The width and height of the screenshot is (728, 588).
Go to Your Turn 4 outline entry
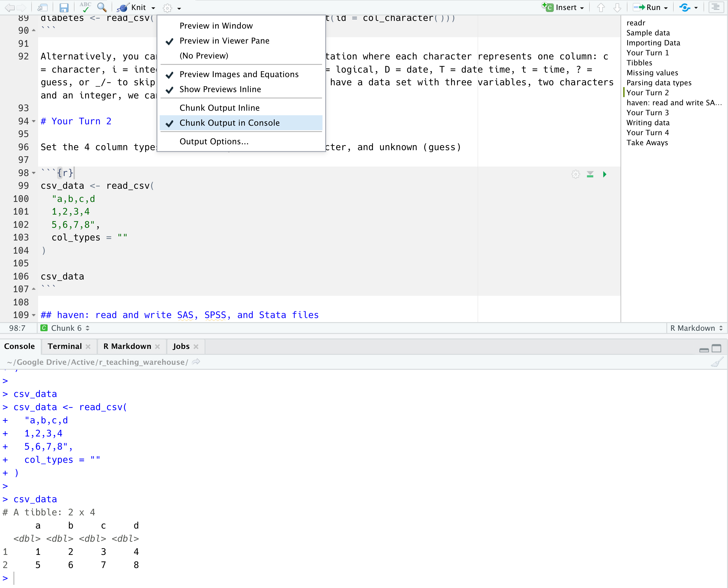pos(647,133)
